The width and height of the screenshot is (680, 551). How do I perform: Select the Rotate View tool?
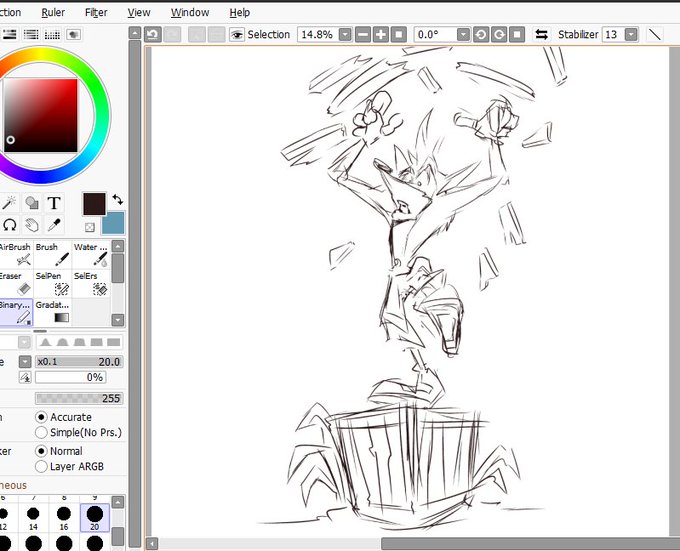[x=10, y=225]
